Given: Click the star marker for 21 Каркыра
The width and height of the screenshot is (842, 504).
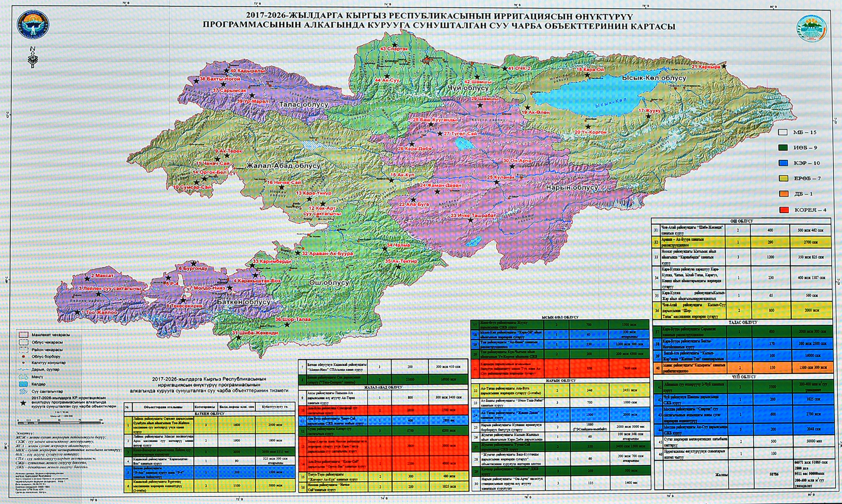Looking at the screenshot, I should [724, 66].
